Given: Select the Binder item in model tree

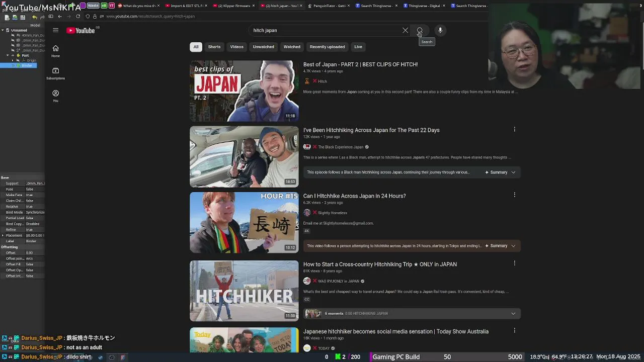Looking at the screenshot, I should click(x=27, y=65).
